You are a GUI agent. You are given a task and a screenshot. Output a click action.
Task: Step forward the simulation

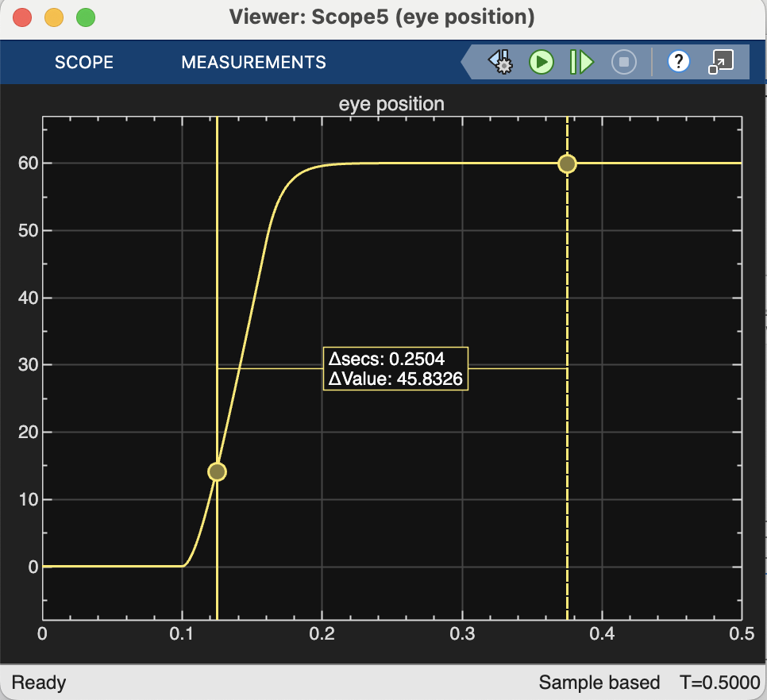[580, 62]
